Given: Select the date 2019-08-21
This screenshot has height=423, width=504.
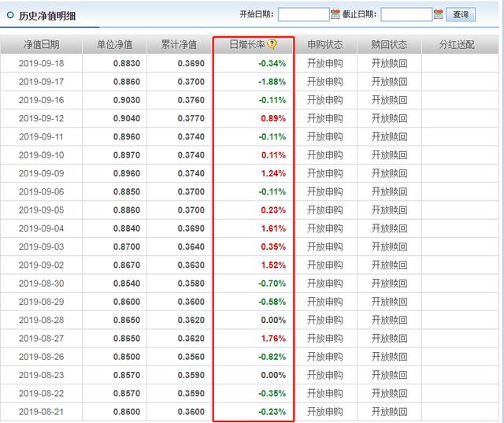Looking at the screenshot, I should tap(42, 411).
